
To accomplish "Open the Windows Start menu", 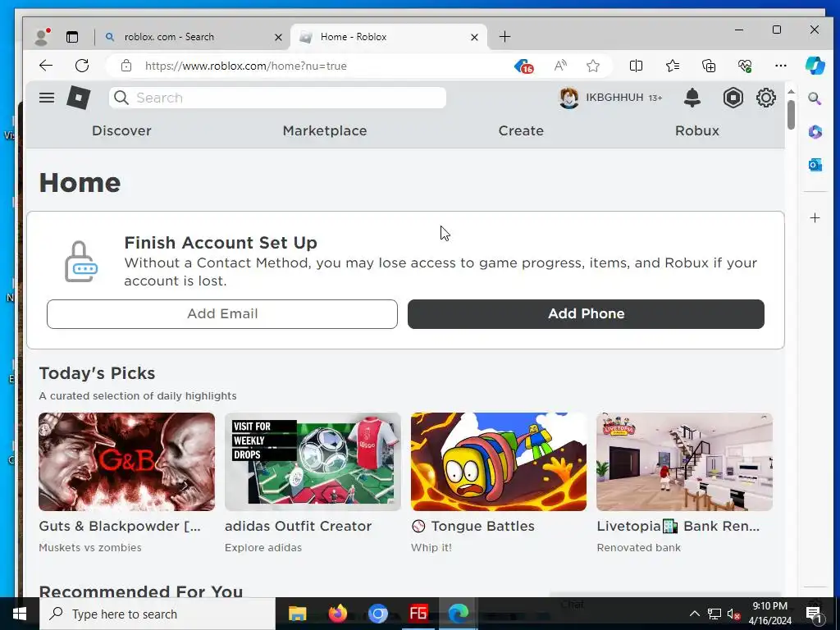I will tap(20, 614).
